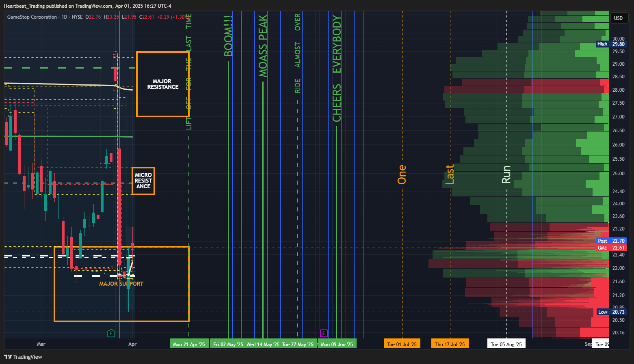634x364 pixels.
Task: Select the MAJOR RESISTANCE annotation box
Action: tap(162, 84)
